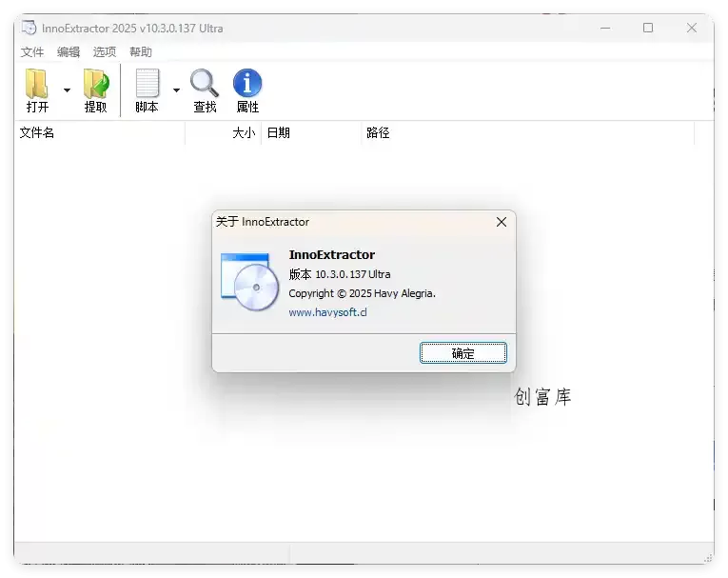
Task: Expand the dropdown arrow next to 脚本
Action: [x=176, y=90]
